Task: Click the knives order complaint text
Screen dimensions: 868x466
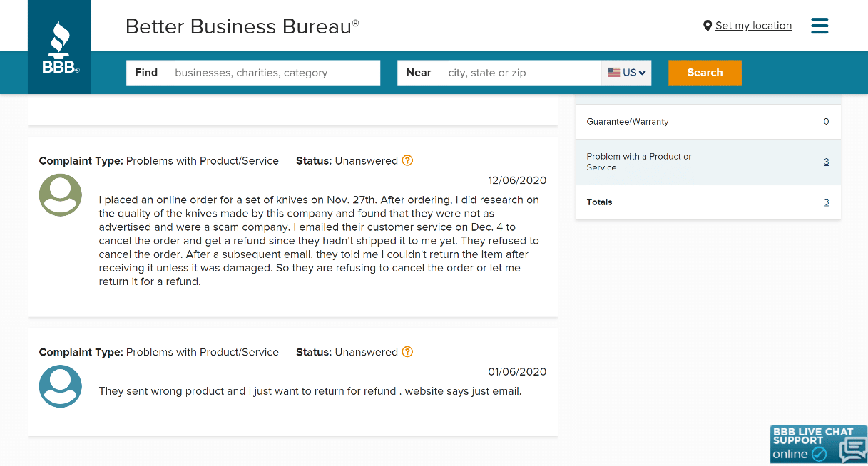Action: (319, 240)
